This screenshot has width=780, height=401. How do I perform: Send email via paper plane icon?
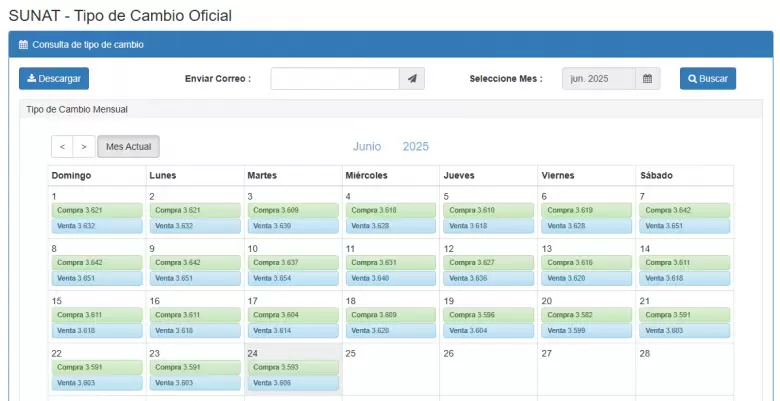click(x=412, y=79)
